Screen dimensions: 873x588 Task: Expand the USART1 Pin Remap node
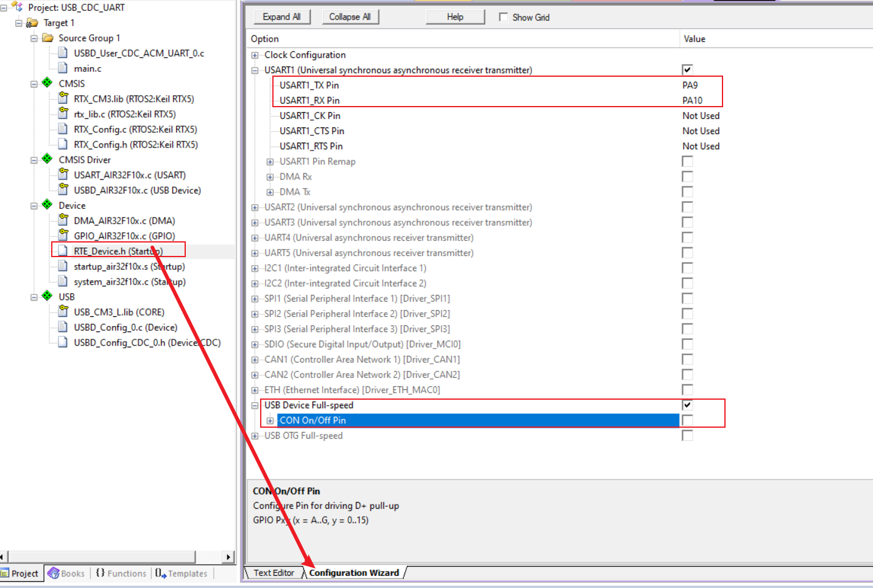[x=270, y=161]
